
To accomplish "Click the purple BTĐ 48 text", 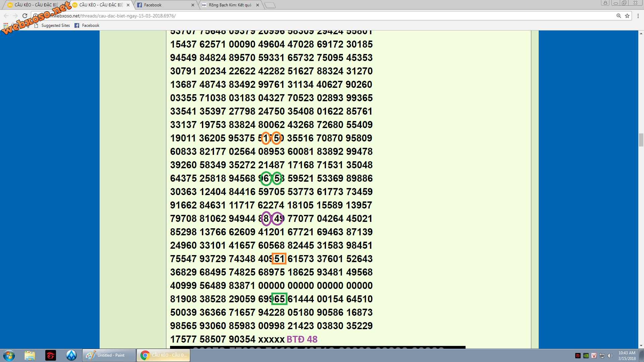I will click(x=302, y=339).
